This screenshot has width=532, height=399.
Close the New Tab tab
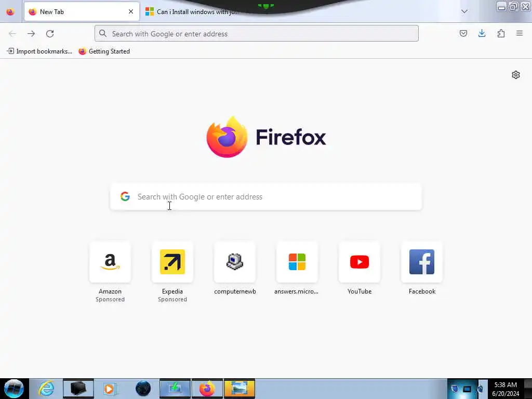pos(130,12)
